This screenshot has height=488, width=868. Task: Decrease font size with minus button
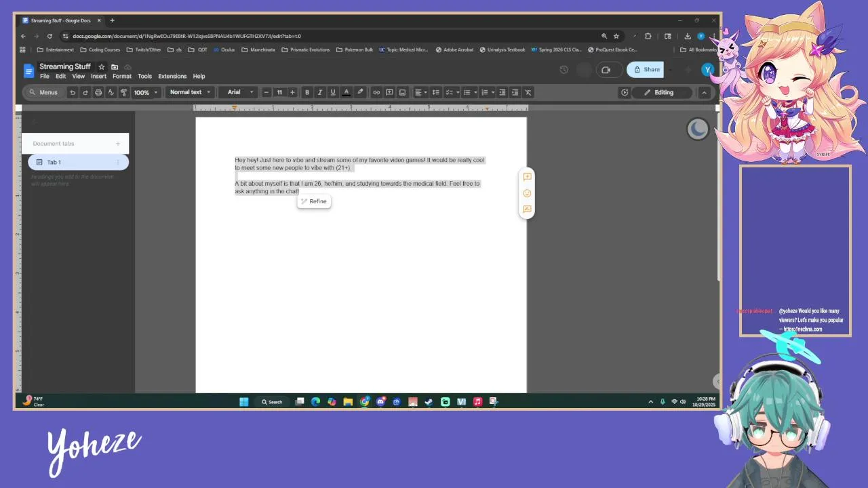pos(267,92)
